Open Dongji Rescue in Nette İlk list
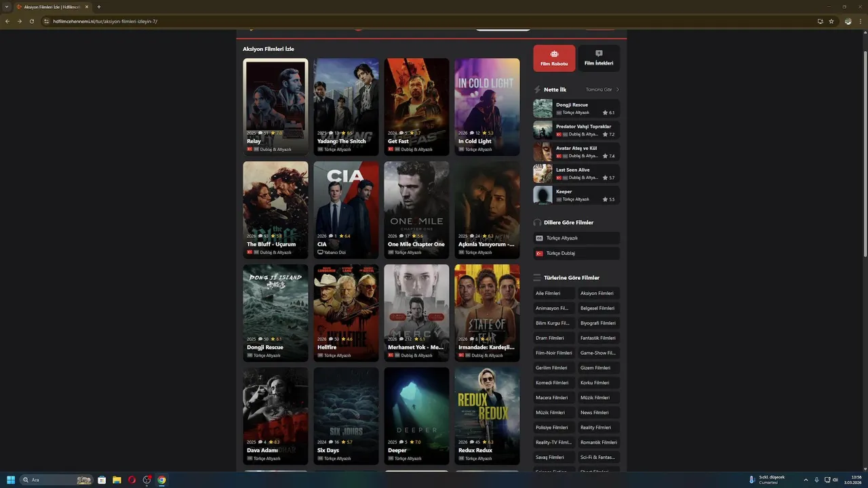Image resolution: width=868 pixels, height=488 pixels. [x=576, y=108]
